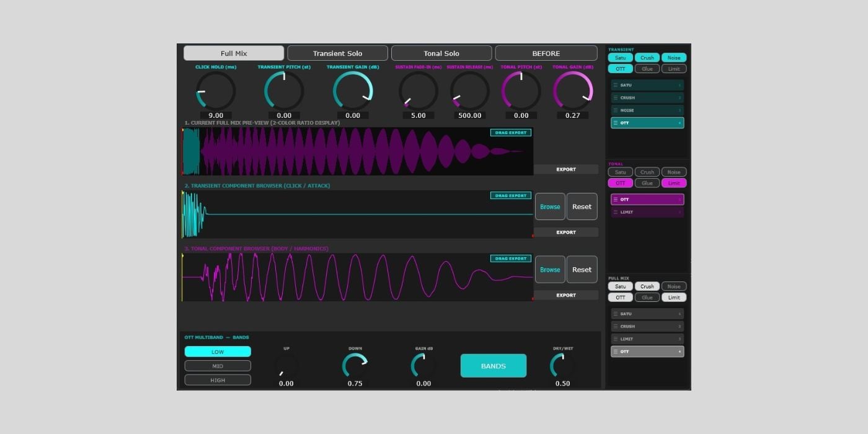Enable Limit in the Transient section
Viewport: 868px width, 434px height.
[x=674, y=69]
